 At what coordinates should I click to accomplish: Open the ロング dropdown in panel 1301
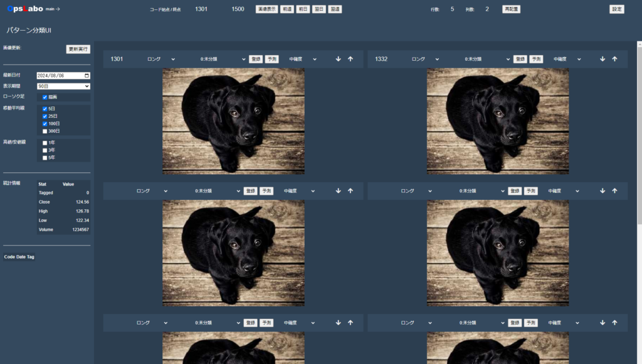[161, 59]
